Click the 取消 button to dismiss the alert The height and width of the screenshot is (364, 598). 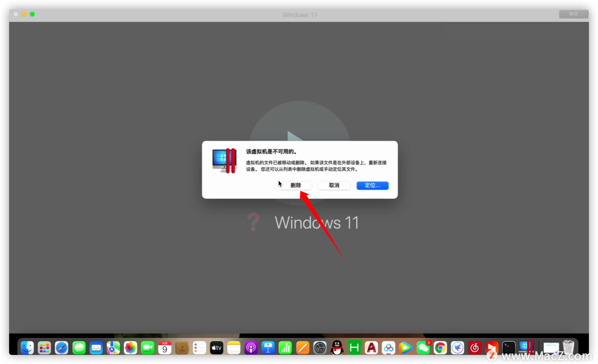334,185
